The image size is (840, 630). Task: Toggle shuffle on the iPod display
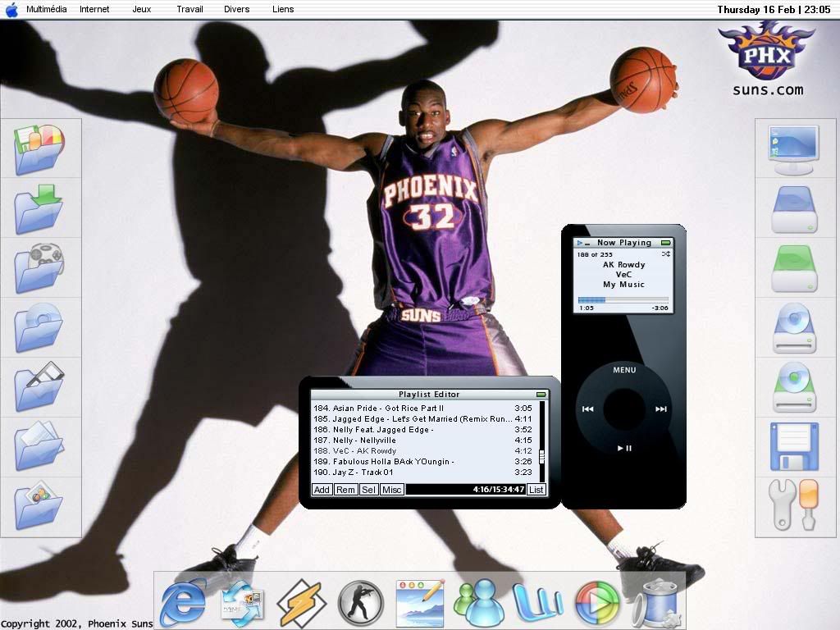[666, 254]
